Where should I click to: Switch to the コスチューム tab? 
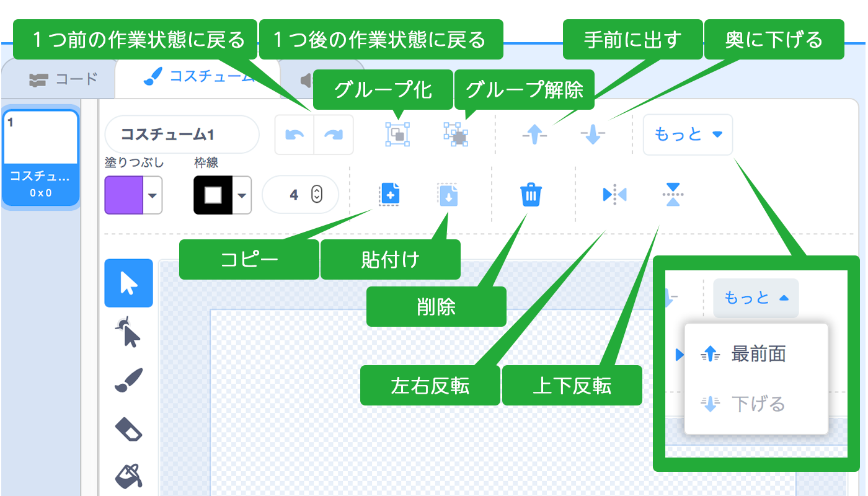(x=197, y=77)
